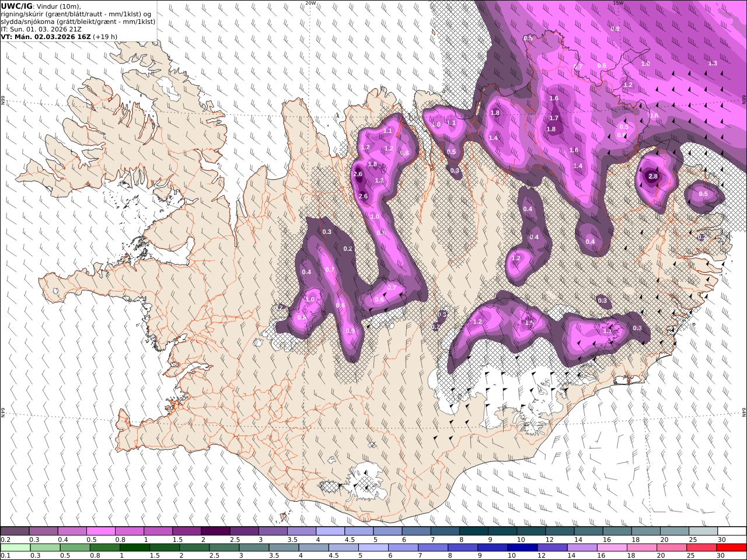Pick the bright pink 0.5–0.8 snow legend swatch

pyautogui.click(x=100, y=531)
